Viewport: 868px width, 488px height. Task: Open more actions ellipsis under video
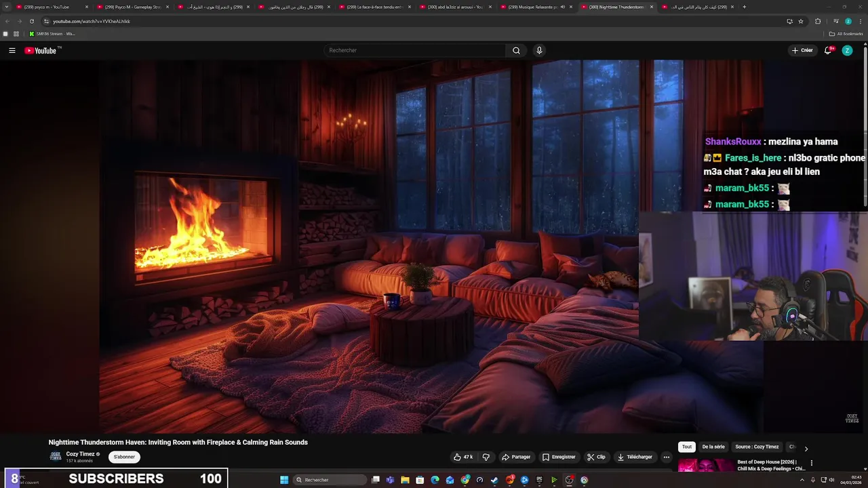tap(666, 457)
